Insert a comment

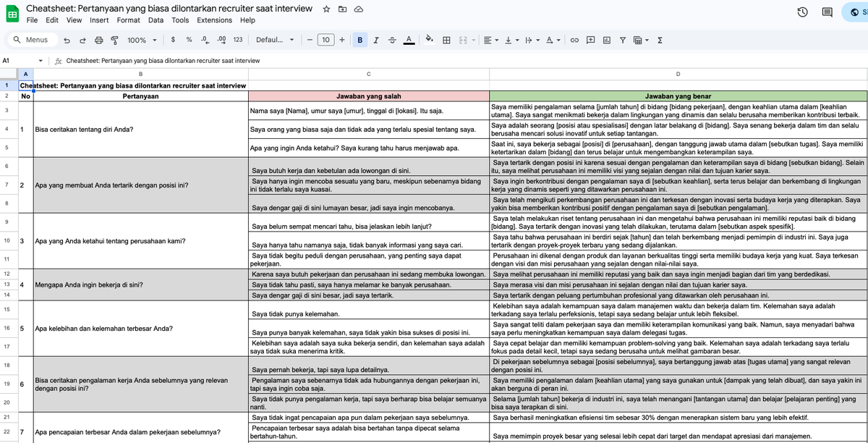point(591,41)
